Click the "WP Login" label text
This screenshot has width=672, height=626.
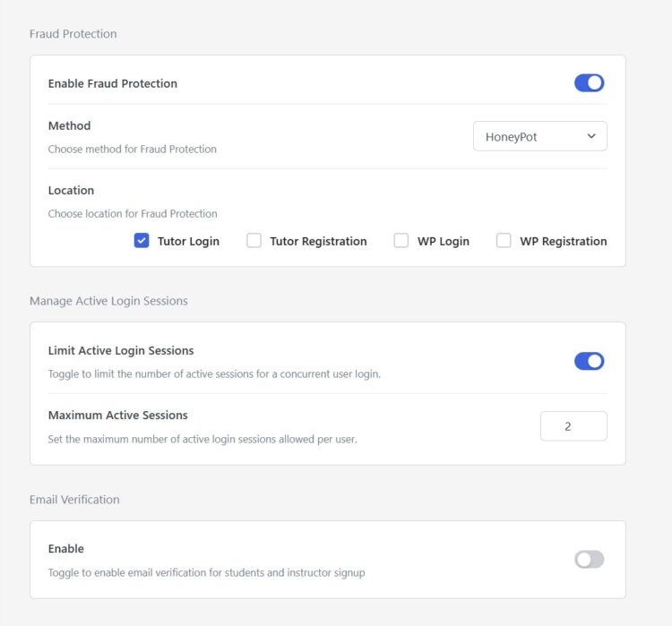point(443,241)
